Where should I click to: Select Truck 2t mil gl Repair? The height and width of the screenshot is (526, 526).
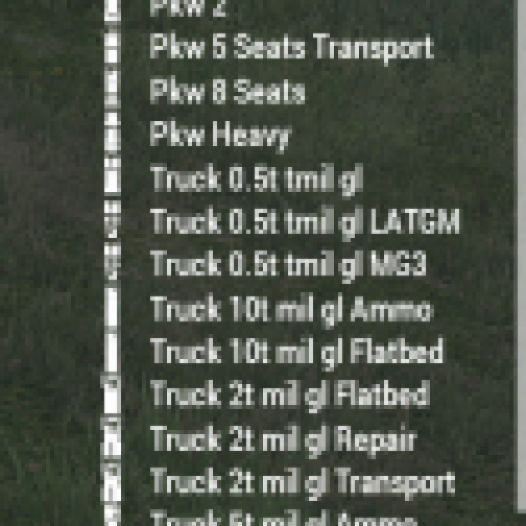pos(284,439)
